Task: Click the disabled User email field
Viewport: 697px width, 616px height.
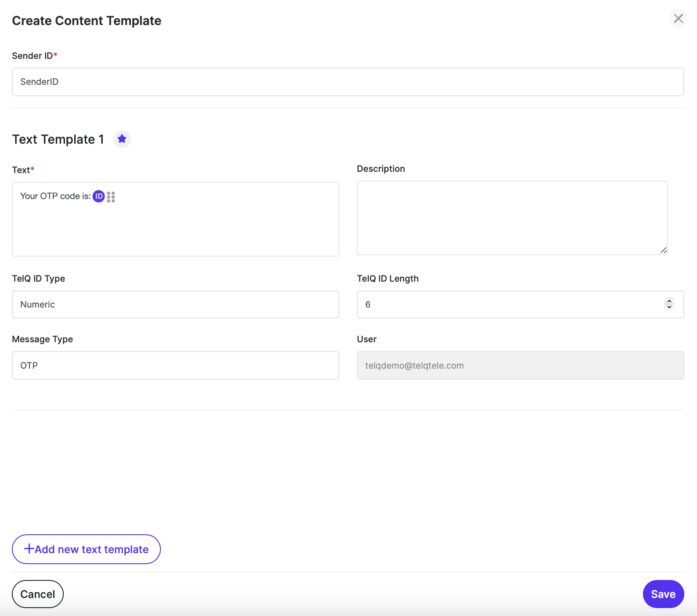Action: click(x=520, y=365)
